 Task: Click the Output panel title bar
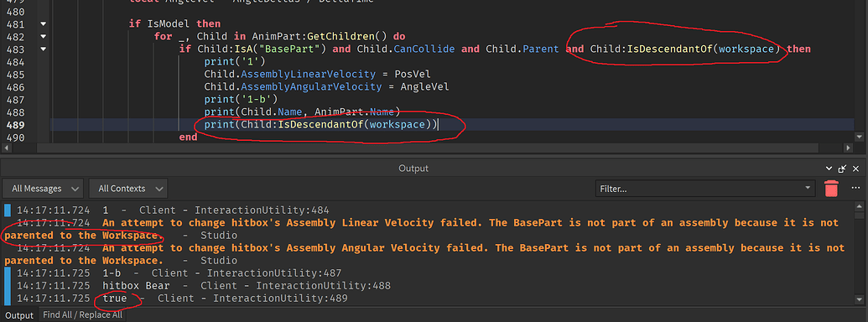(x=413, y=169)
